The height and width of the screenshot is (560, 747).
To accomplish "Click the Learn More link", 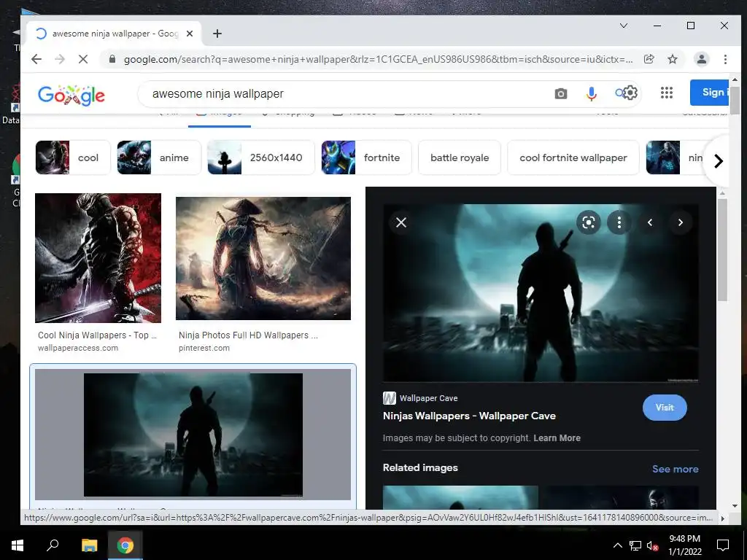I will point(557,438).
